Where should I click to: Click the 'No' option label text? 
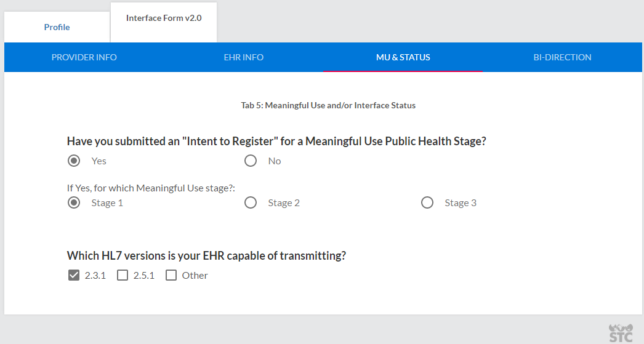click(x=275, y=161)
